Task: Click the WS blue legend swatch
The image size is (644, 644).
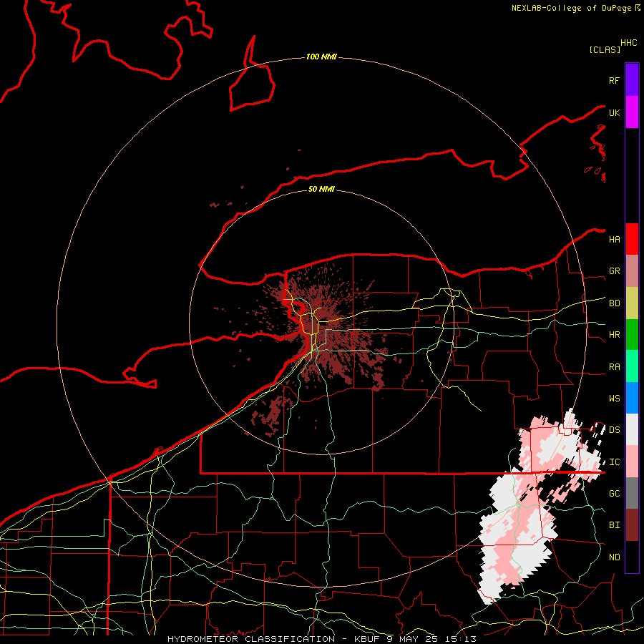Action: pos(632,398)
